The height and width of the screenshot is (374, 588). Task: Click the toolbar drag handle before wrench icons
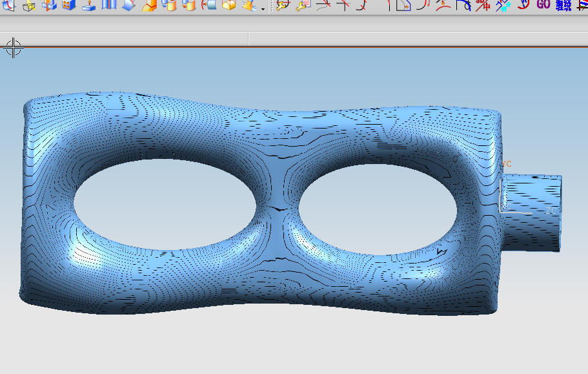coord(270,6)
